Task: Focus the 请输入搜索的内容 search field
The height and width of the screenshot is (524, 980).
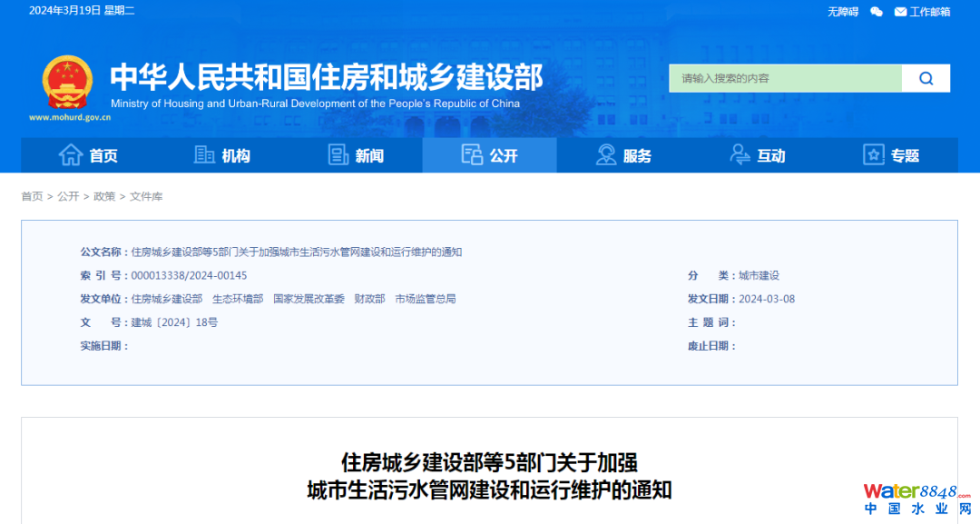Action: click(785, 78)
